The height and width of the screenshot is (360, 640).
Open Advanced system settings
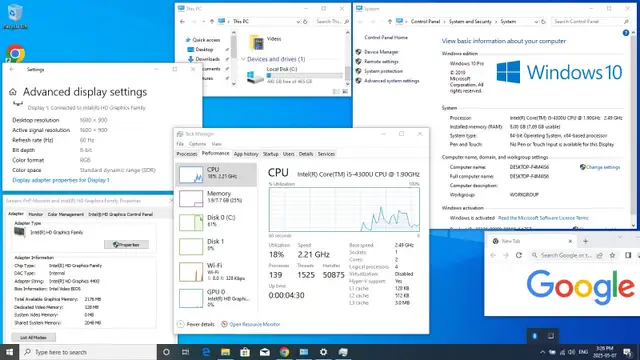(391, 81)
